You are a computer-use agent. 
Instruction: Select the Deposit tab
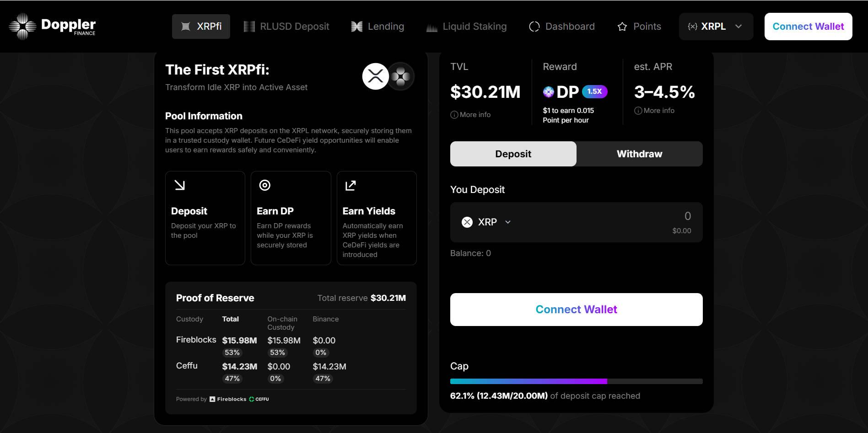click(x=513, y=154)
